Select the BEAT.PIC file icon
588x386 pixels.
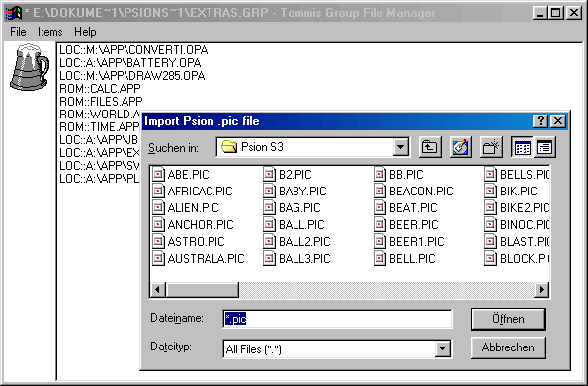pyautogui.click(x=379, y=207)
